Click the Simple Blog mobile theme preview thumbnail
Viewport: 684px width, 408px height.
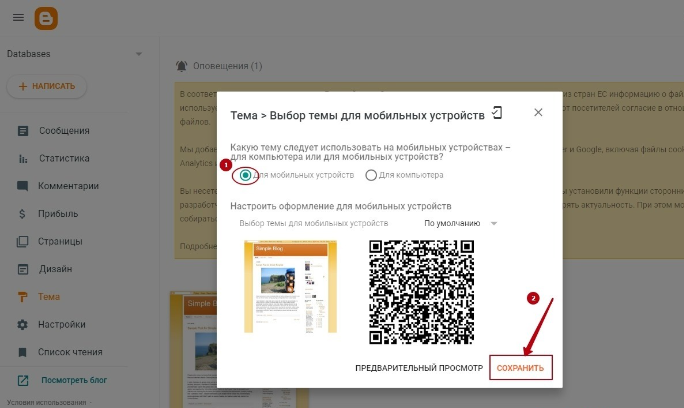(x=291, y=286)
